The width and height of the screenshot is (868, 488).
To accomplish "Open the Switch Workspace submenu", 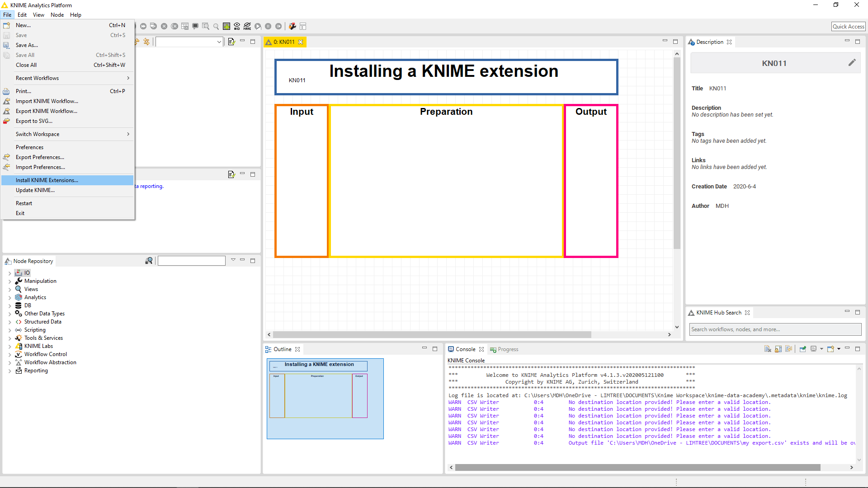I will click(67, 134).
